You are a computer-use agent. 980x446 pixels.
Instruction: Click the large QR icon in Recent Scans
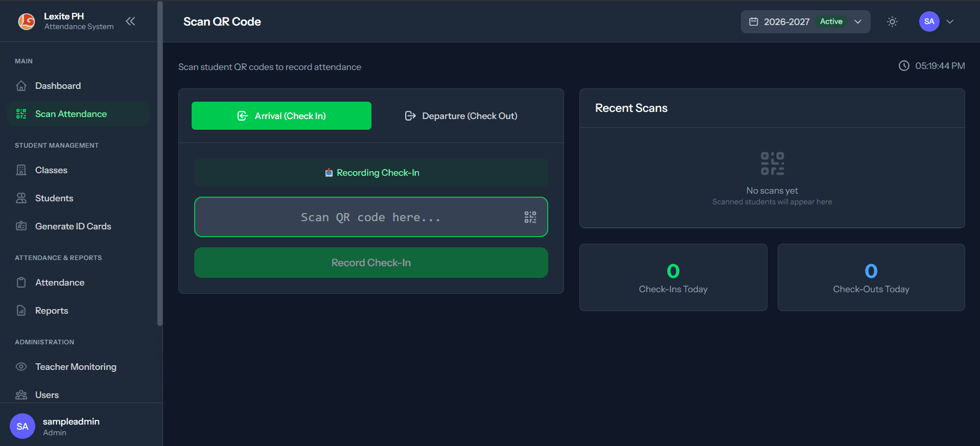[772, 163]
